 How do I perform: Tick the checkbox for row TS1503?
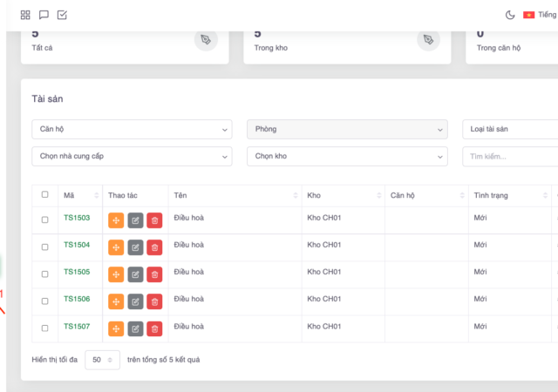pos(45,220)
